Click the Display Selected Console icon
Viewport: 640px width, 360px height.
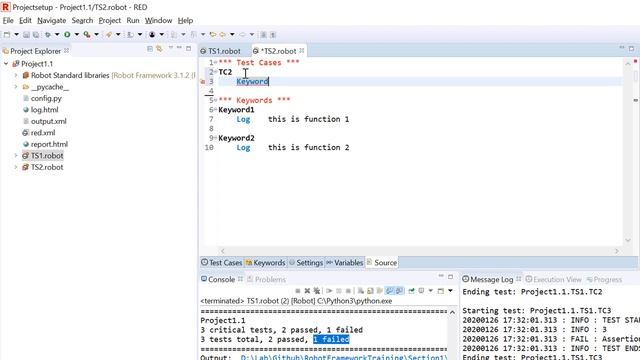tap(421, 291)
